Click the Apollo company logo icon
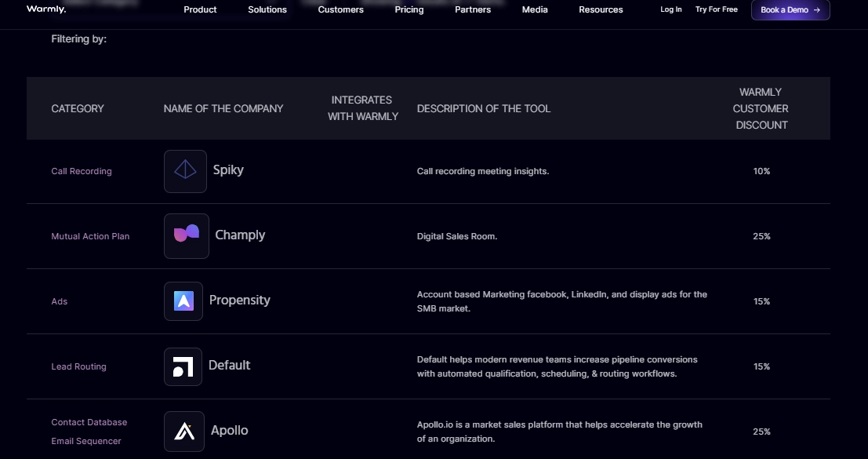The width and height of the screenshot is (868, 459). (x=184, y=432)
